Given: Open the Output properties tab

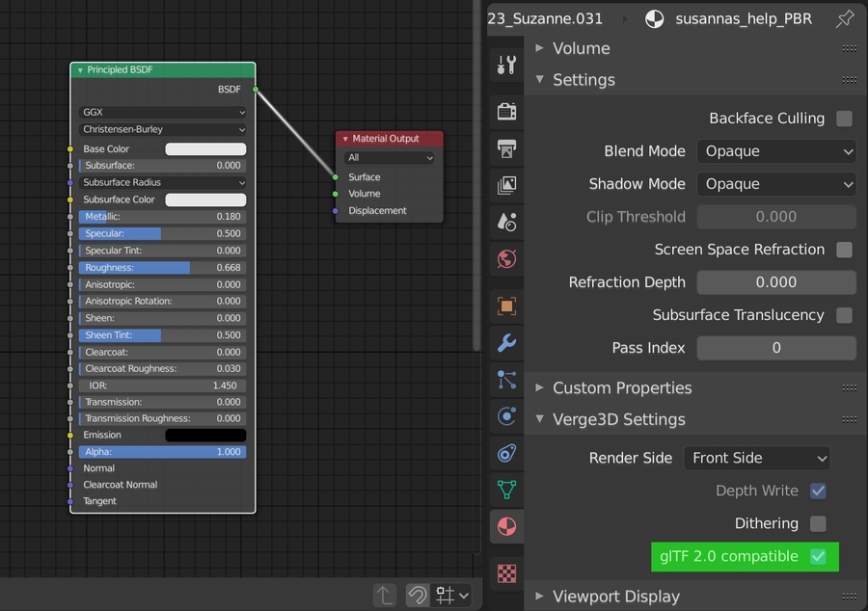Looking at the screenshot, I should pos(506,148).
